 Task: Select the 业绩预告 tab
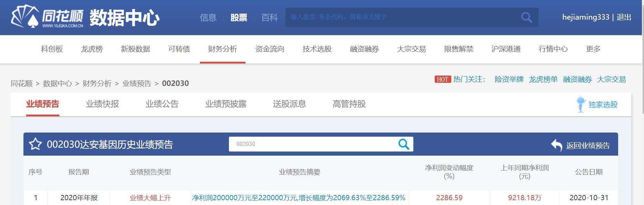(43, 104)
